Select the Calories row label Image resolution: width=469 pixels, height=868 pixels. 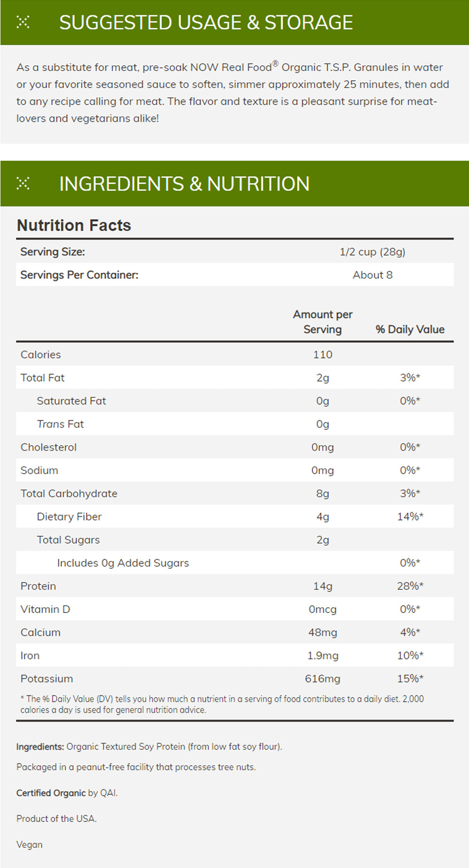coord(41,355)
